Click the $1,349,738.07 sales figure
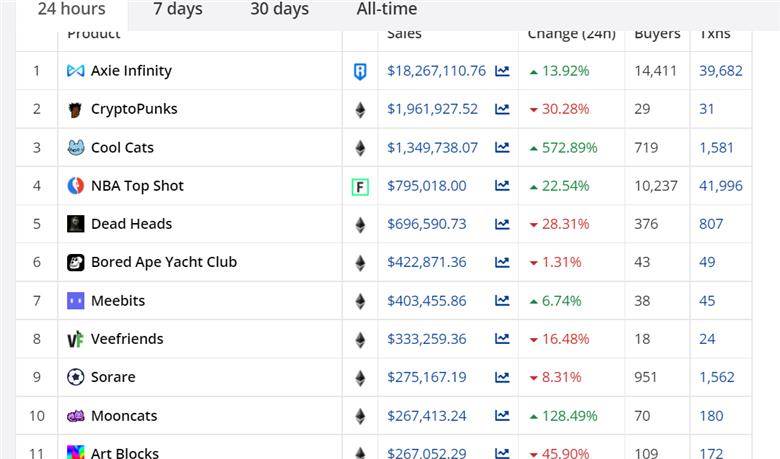The height and width of the screenshot is (459, 780). 432,148
